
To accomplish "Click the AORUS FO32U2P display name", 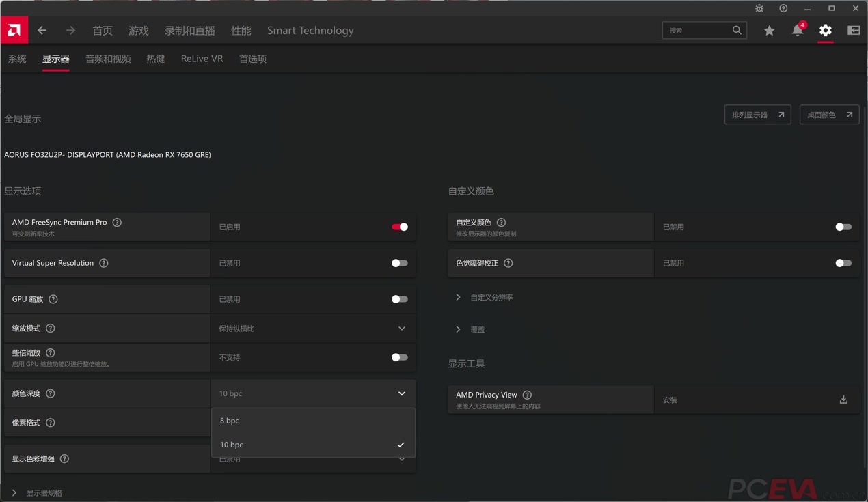I will point(107,155).
